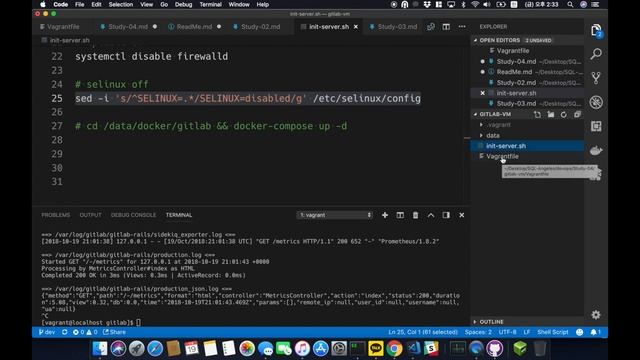Switch to the Study-03.md editor tab

[x=397, y=27]
